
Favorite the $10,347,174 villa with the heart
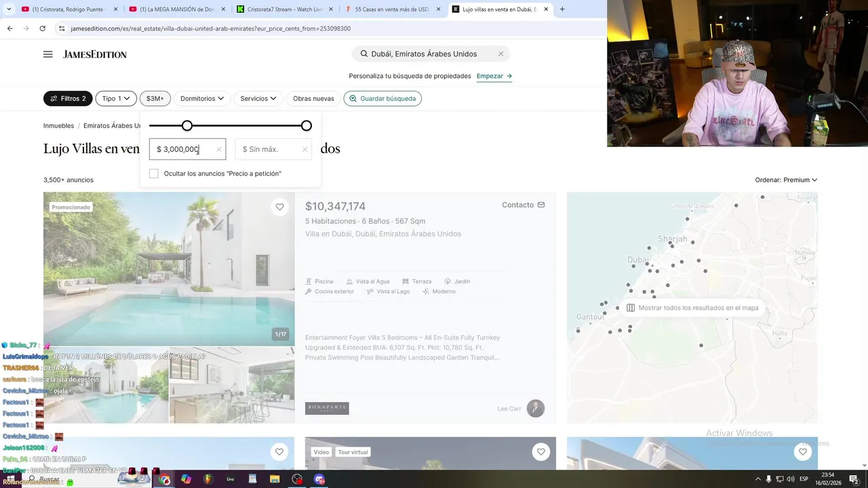click(x=279, y=207)
